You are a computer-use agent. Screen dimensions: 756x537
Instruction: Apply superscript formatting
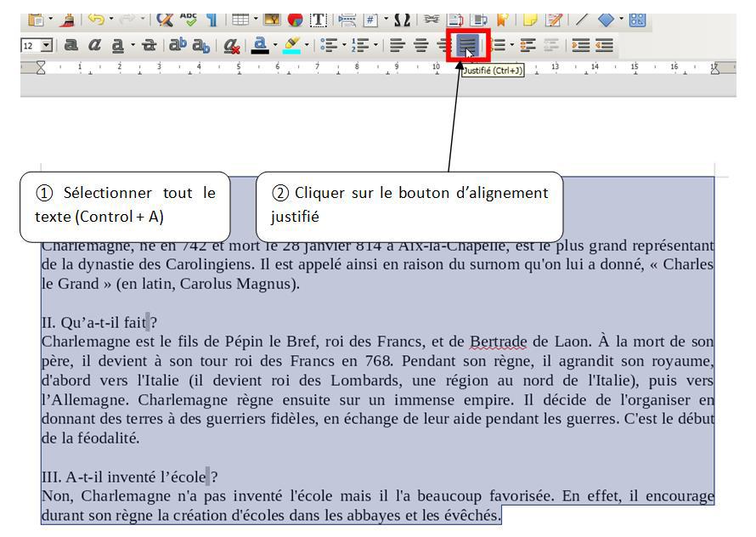pyautogui.click(x=178, y=46)
